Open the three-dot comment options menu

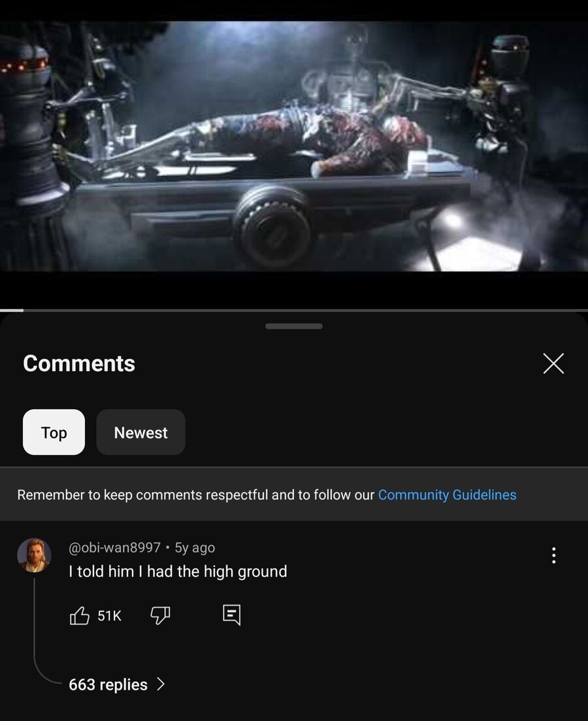(553, 555)
